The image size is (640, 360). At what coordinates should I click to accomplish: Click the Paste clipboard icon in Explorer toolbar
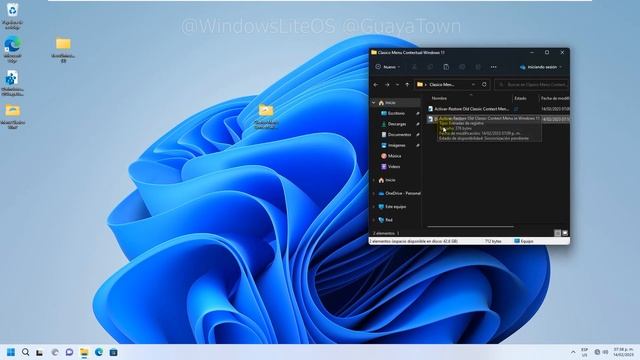(x=446, y=67)
